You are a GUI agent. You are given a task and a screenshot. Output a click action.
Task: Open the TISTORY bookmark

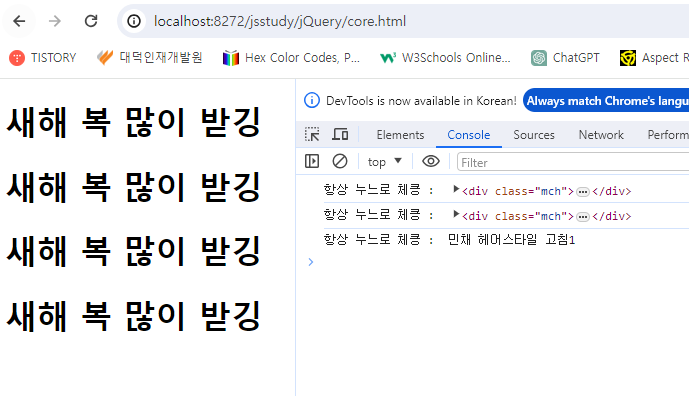click(43, 58)
